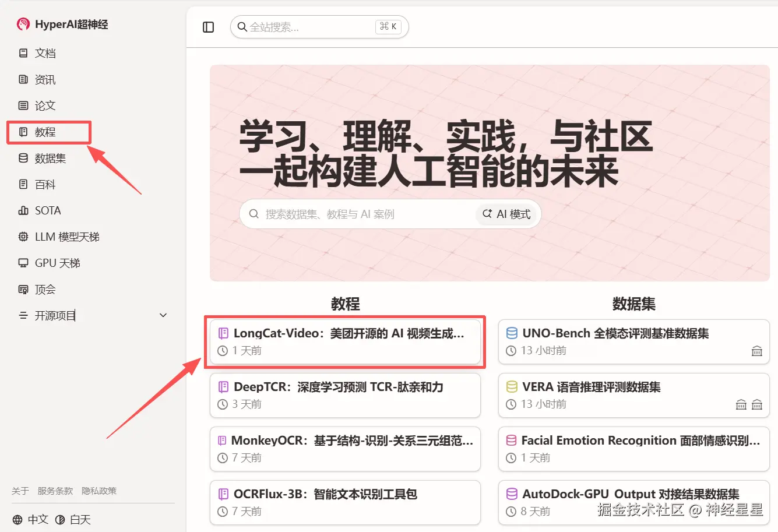
Task: Click the DeepTCR tutorial book icon
Action: point(223,387)
